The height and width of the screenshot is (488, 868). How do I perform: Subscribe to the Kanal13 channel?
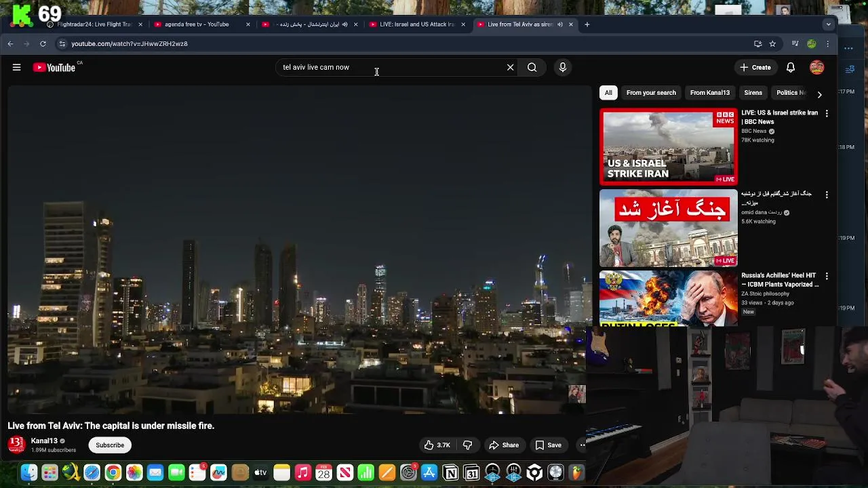pyautogui.click(x=110, y=445)
